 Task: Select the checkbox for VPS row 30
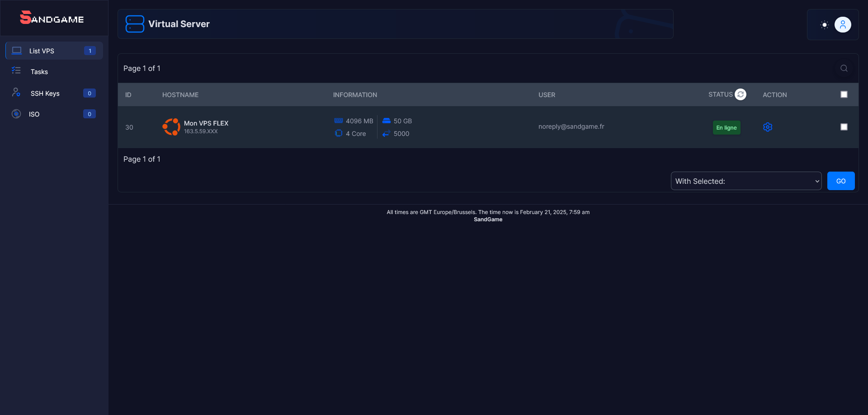point(844,127)
